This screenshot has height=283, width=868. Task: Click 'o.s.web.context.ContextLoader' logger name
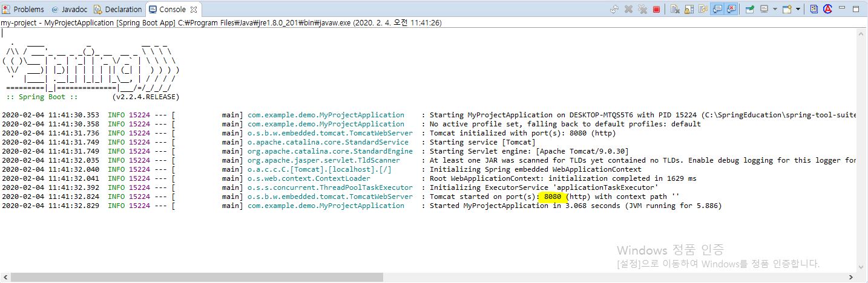(x=309, y=178)
